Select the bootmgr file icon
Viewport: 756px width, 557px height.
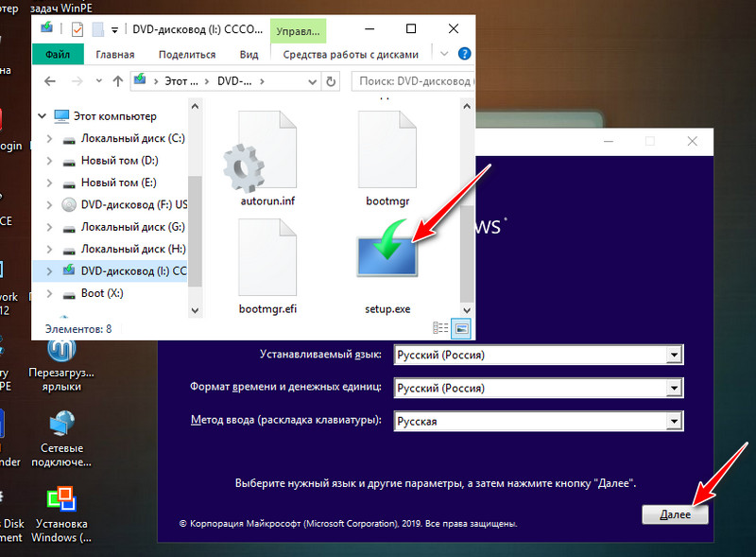point(387,149)
